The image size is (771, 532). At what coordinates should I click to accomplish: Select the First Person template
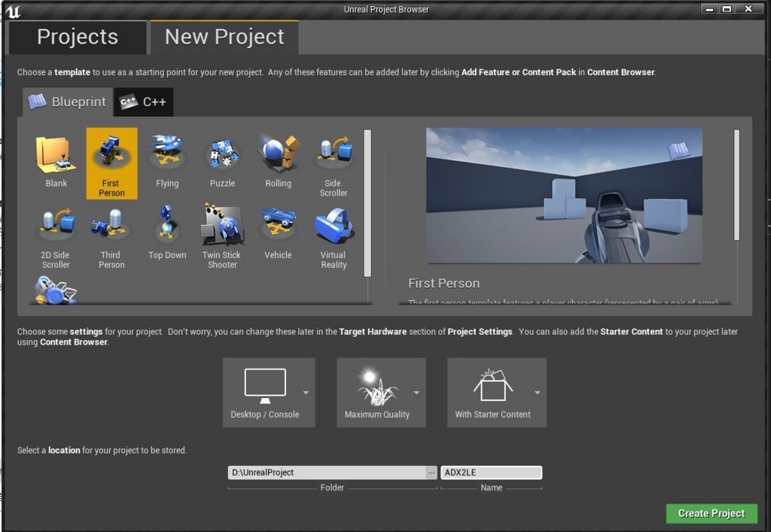[x=111, y=163]
